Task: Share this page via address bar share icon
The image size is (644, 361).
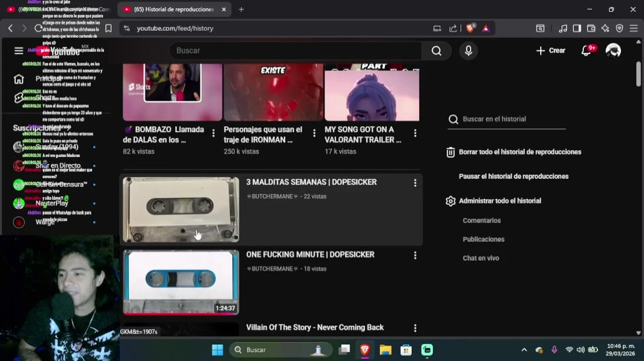Action: pos(453,29)
